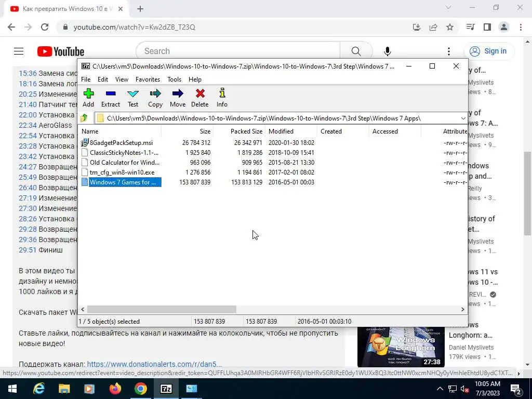
Task: Jump to timestamp 15:36 in description
Action: click(x=28, y=73)
